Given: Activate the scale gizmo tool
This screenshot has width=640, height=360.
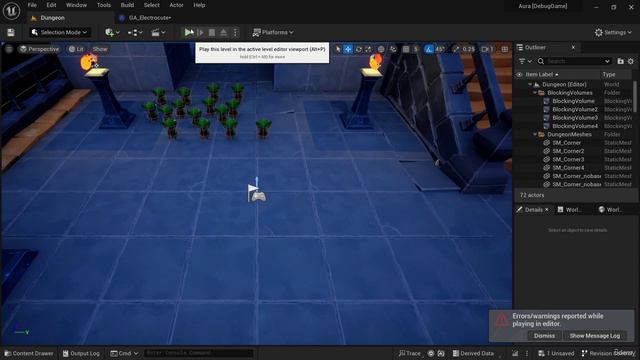Looking at the screenshot, I should point(369,49).
